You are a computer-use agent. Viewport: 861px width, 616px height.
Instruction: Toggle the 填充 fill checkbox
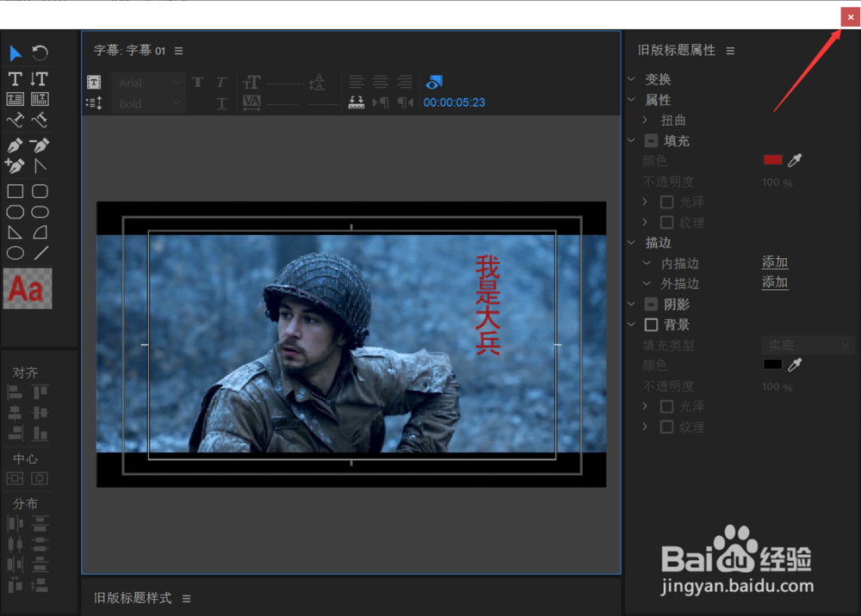click(651, 141)
